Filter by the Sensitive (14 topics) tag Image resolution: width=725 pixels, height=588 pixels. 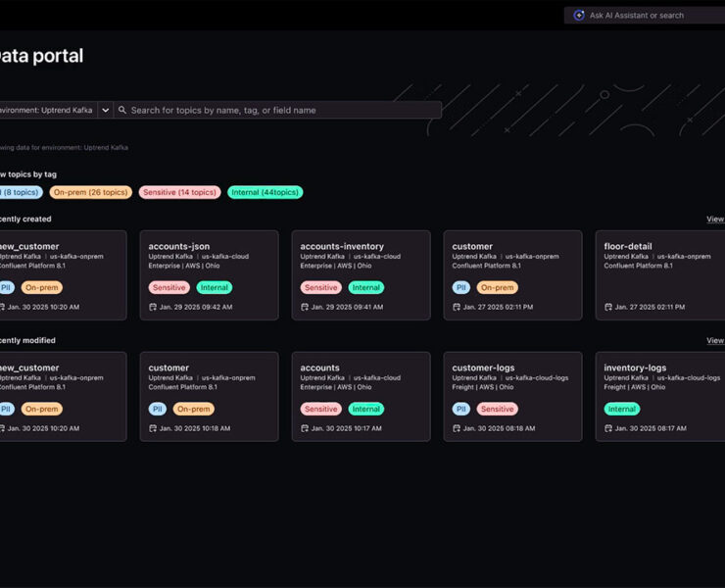[x=180, y=192]
